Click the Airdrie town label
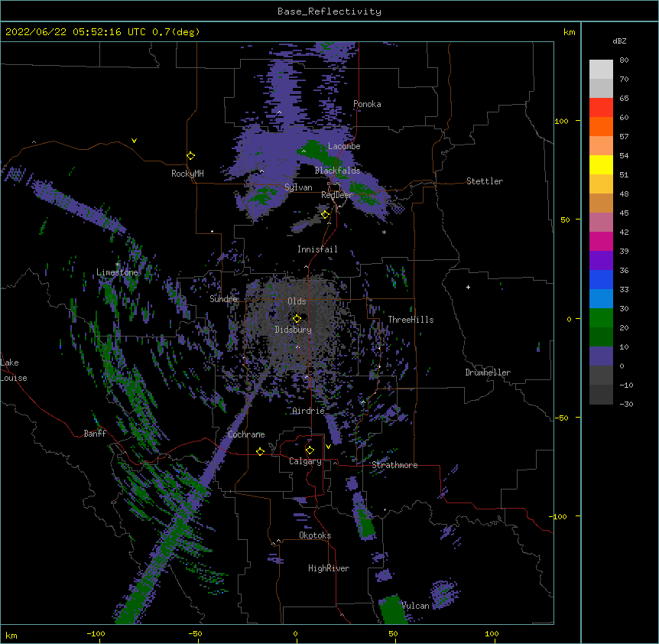Viewport: 659px width, 644px height. pos(309,411)
